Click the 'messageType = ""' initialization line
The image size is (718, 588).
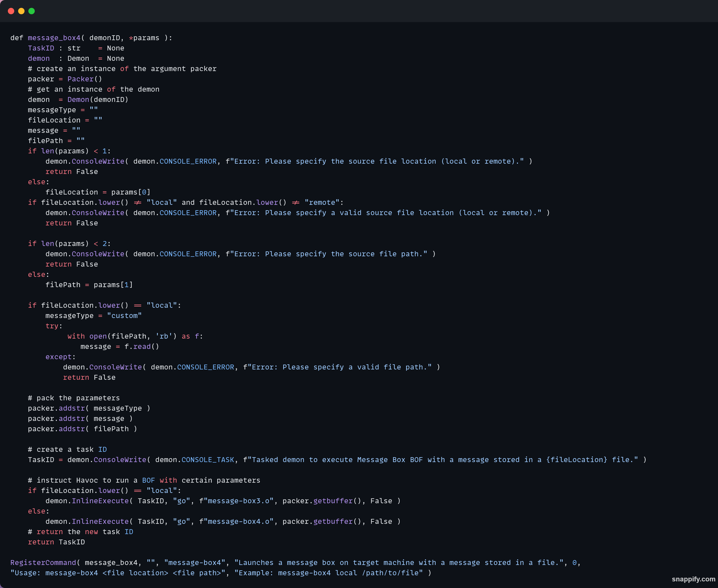[x=63, y=110]
